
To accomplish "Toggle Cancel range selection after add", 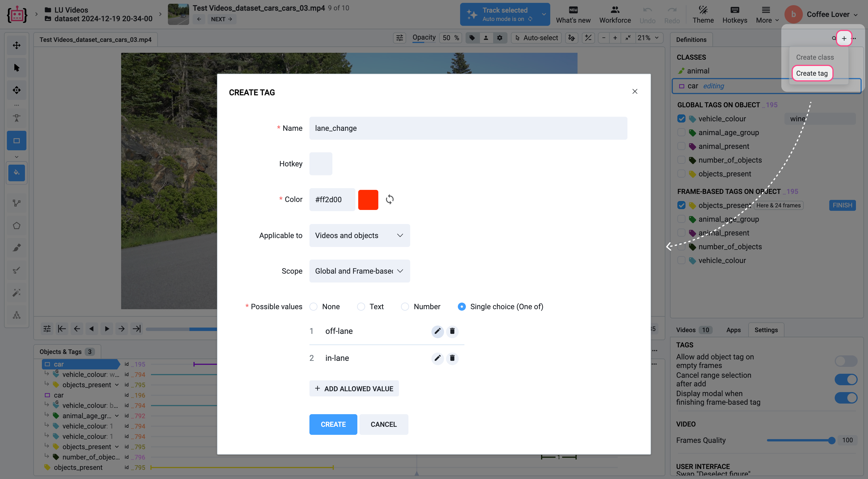I will tap(846, 379).
